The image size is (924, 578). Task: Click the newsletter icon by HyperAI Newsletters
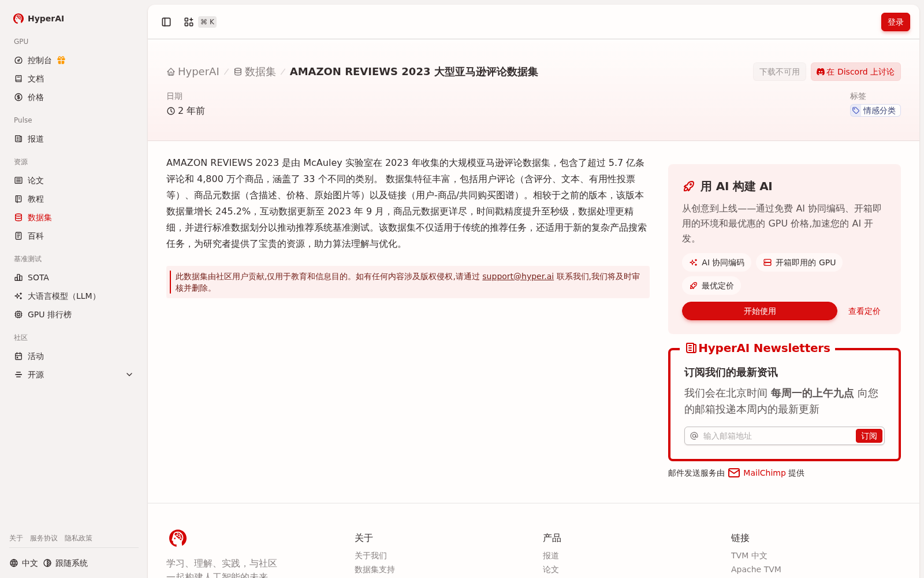point(691,348)
